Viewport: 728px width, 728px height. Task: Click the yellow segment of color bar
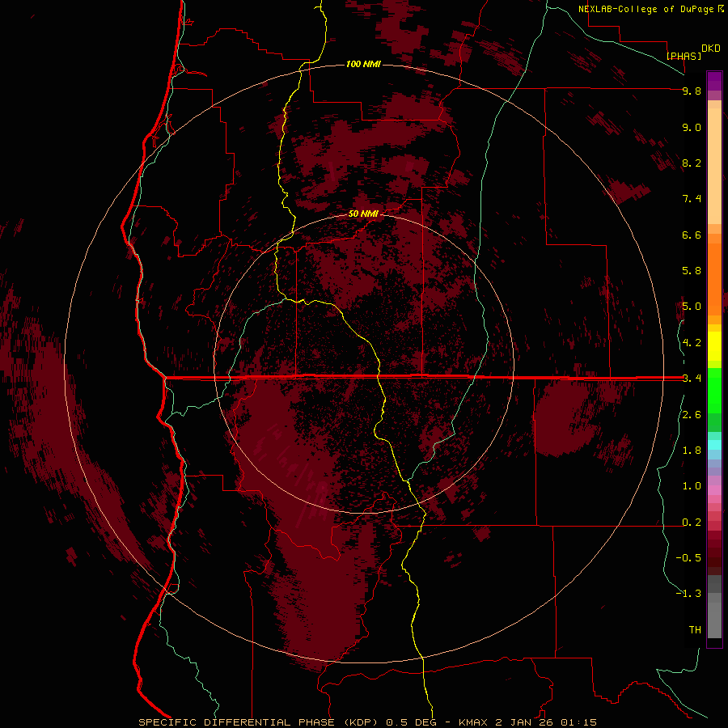coord(714,346)
